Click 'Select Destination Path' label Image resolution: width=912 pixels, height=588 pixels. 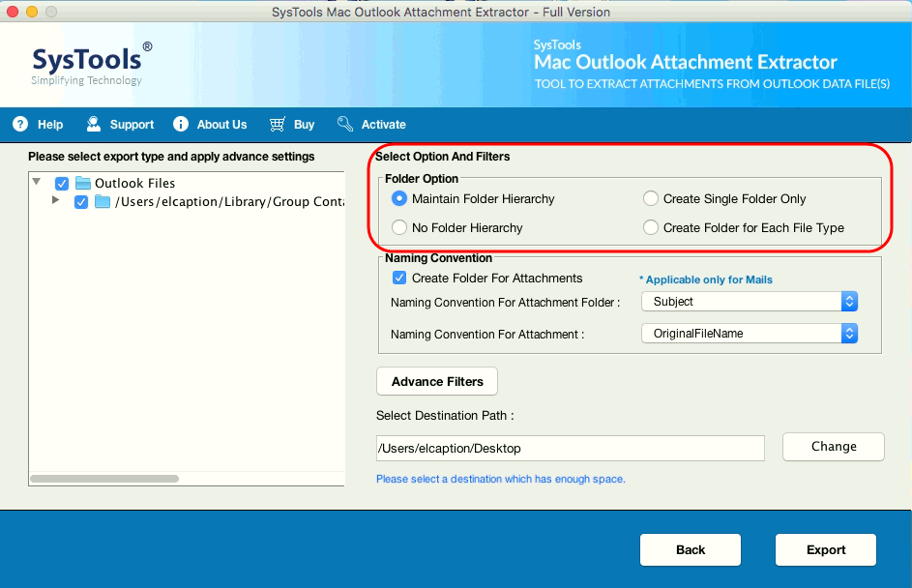[445, 415]
